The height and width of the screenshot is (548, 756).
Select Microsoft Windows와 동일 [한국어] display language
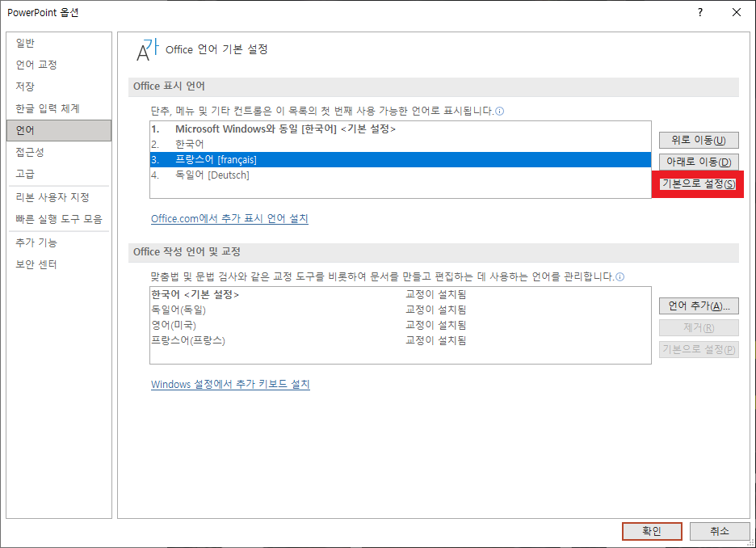(x=400, y=129)
